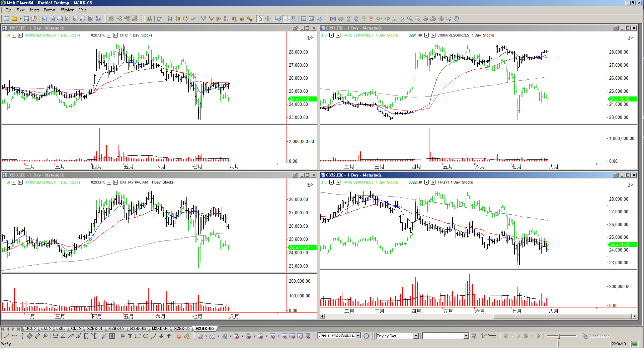Select the Text drawing tool
Viewport: 644px width, 354px height.
point(130,336)
